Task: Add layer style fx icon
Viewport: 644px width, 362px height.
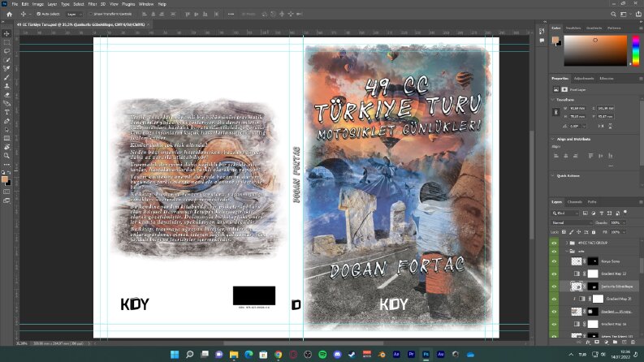Action: click(x=588, y=342)
